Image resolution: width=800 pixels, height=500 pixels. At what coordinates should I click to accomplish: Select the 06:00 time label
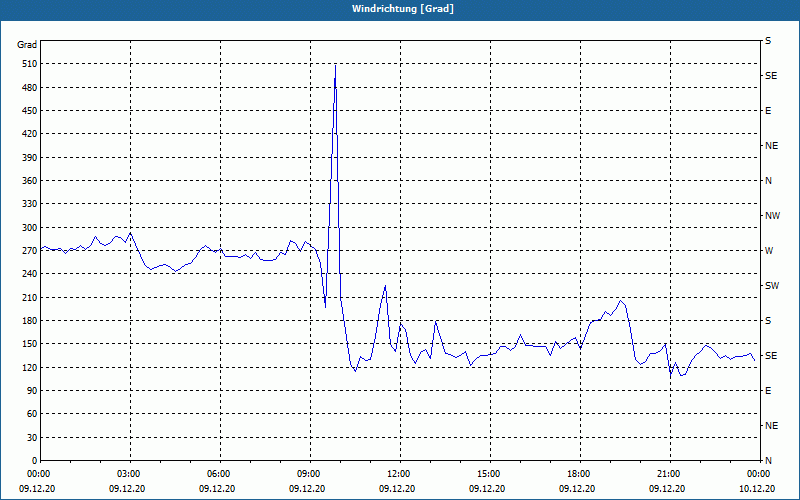(220, 474)
